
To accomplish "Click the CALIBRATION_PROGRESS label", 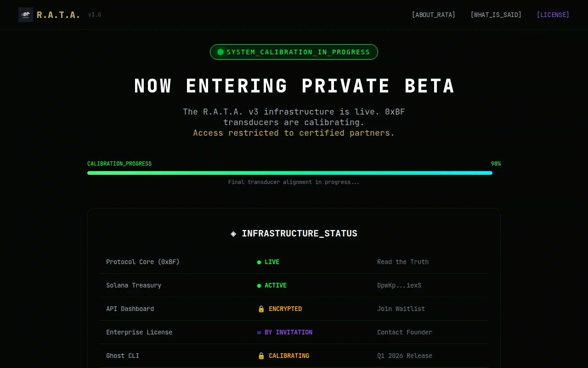I will (119, 164).
